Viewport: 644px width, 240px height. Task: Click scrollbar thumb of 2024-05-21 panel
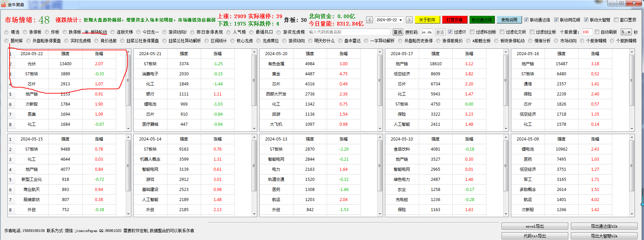pyautogui.click(x=254, y=80)
